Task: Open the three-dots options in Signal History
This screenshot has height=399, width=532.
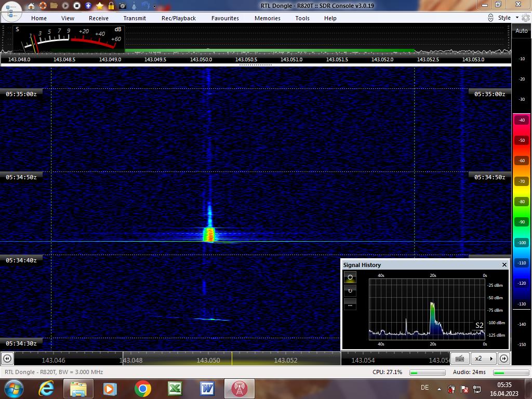Action: pyautogui.click(x=350, y=304)
